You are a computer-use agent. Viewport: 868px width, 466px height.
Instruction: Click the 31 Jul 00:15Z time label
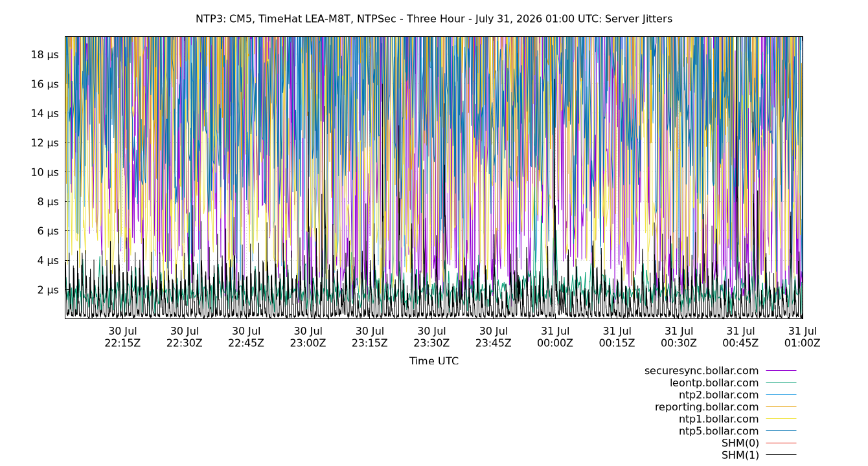coord(617,337)
